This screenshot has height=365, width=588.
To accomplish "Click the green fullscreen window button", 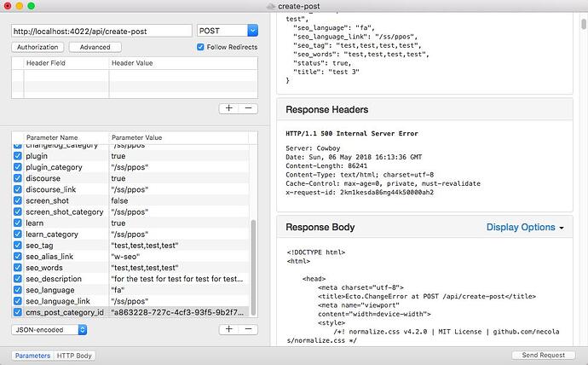I will [32, 6].
